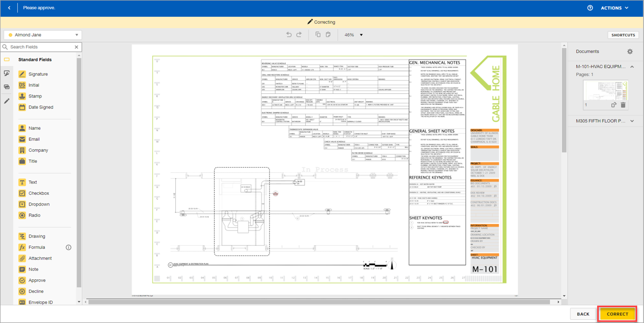Click the Documents panel heading
The height and width of the screenshot is (323, 644).
click(x=588, y=52)
